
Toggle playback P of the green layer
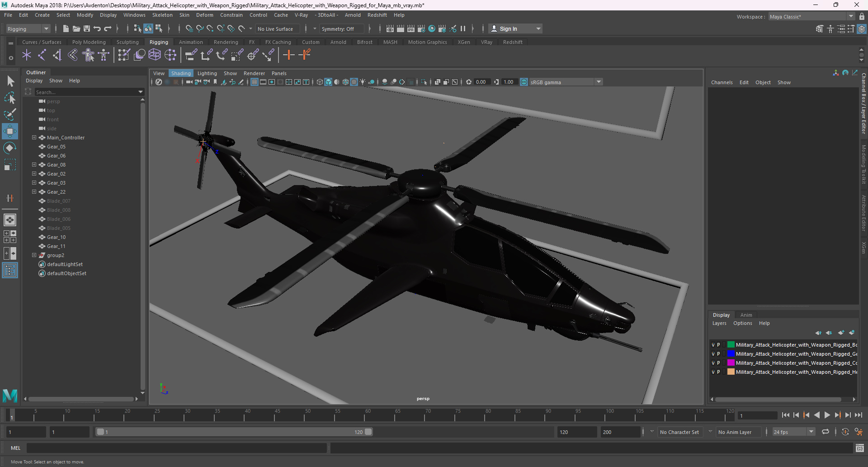pos(718,345)
